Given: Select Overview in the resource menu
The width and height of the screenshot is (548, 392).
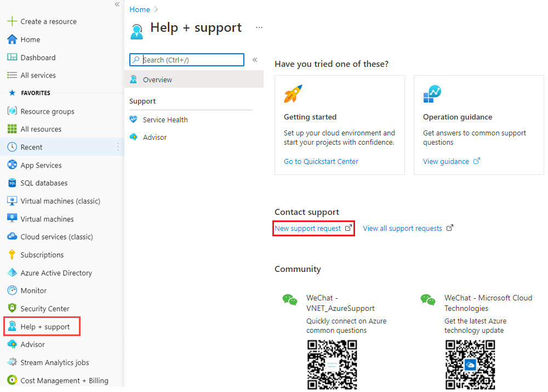Looking at the screenshot, I should tap(194, 79).
